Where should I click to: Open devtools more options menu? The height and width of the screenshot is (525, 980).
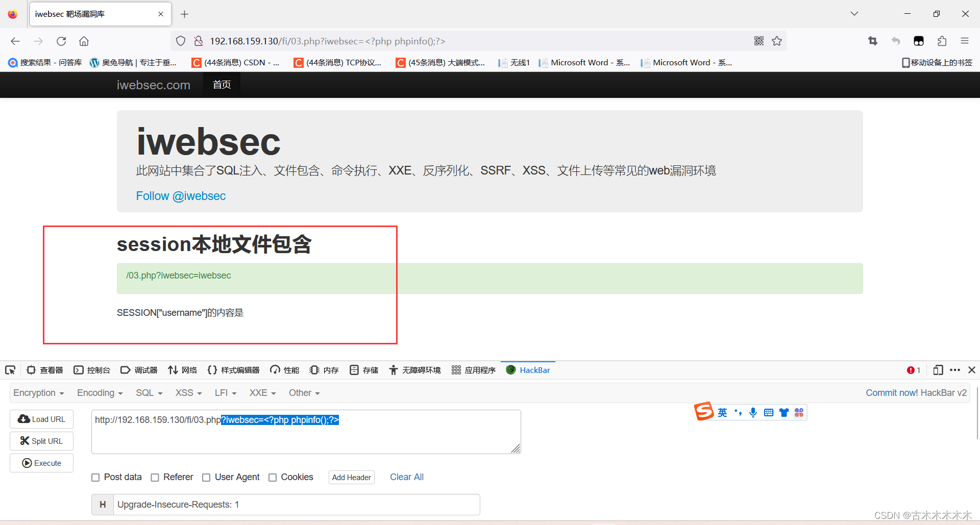pyautogui.click(x=955, y=370)
